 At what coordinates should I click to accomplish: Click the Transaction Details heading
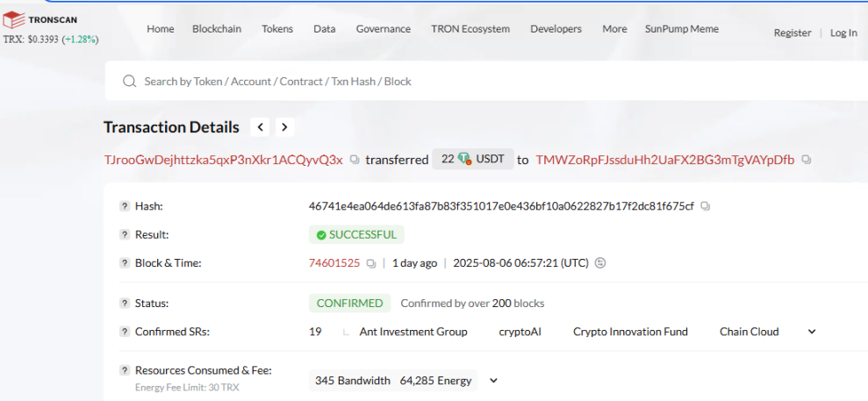pos(172,127)
